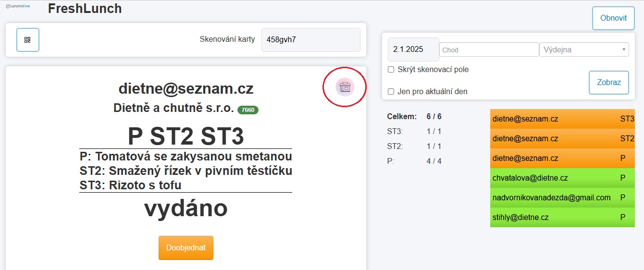Select orange dietne@seznam.cz row with P

(x=562, y=158)
